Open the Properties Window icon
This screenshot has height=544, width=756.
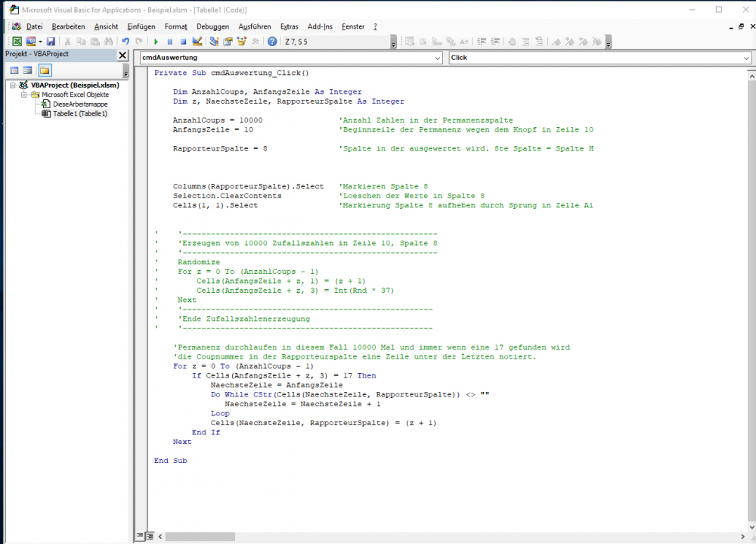(x=228, y=42)
